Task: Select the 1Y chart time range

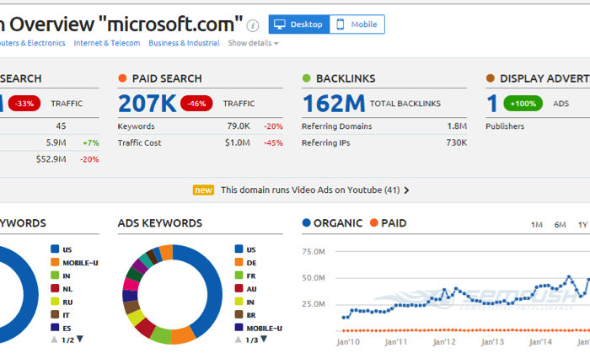Action: point(582,225)
